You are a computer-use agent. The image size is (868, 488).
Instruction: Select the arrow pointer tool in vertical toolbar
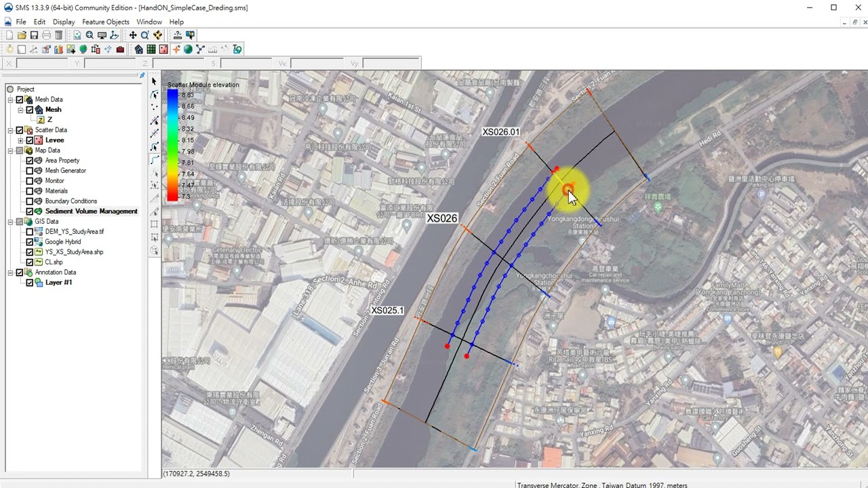tap(155, 81)
